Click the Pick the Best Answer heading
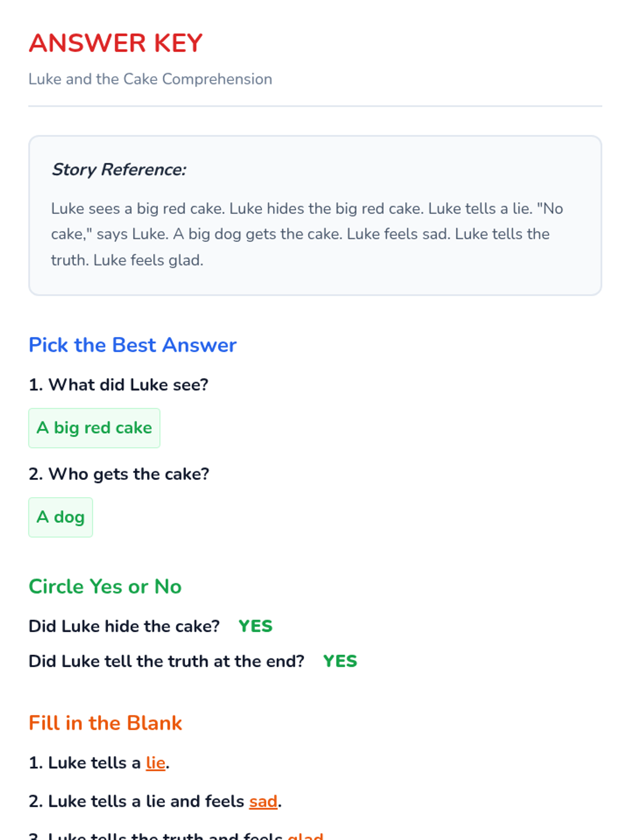 click(132, 345)
